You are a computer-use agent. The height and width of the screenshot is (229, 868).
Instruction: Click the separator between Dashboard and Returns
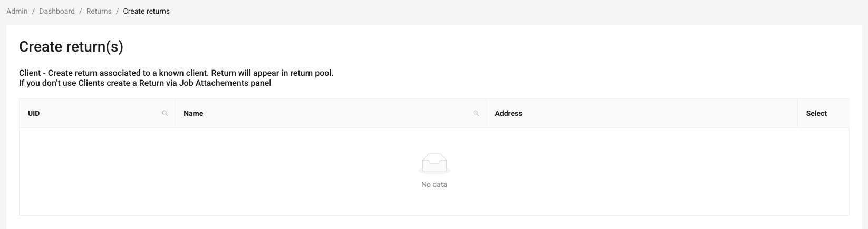point(81,11)
